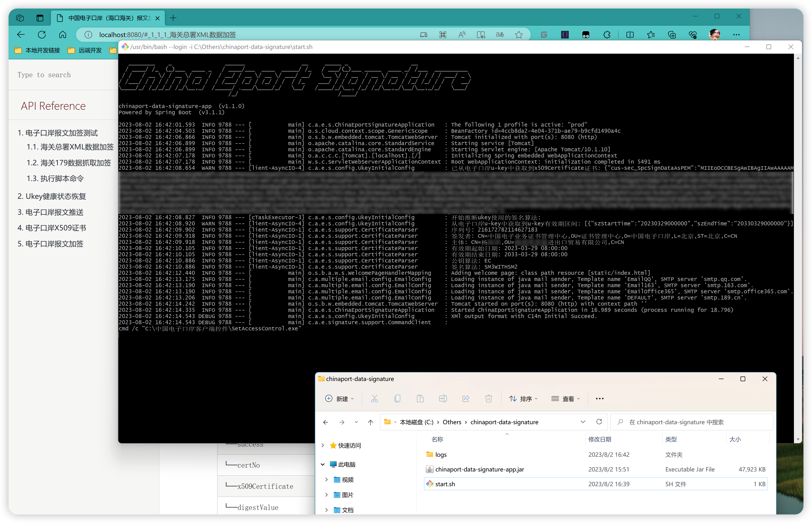Add this page to favorites star
This screenshot has width=812, height=523.
519,35
